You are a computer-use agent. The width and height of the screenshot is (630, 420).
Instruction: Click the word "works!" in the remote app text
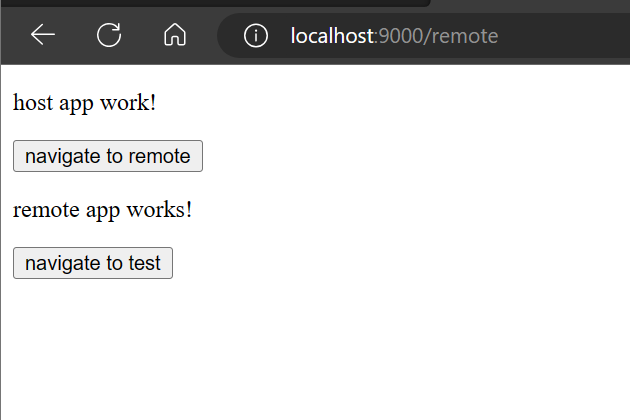[x=160, y=210]
